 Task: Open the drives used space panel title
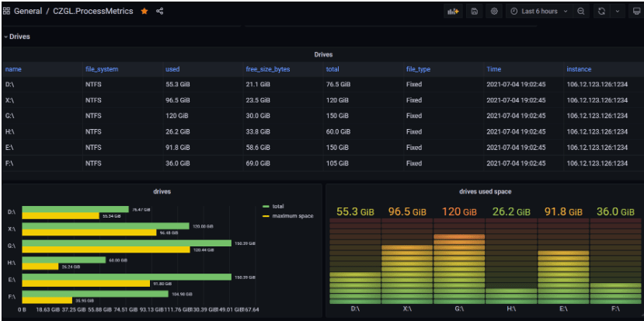click(485, 191)
